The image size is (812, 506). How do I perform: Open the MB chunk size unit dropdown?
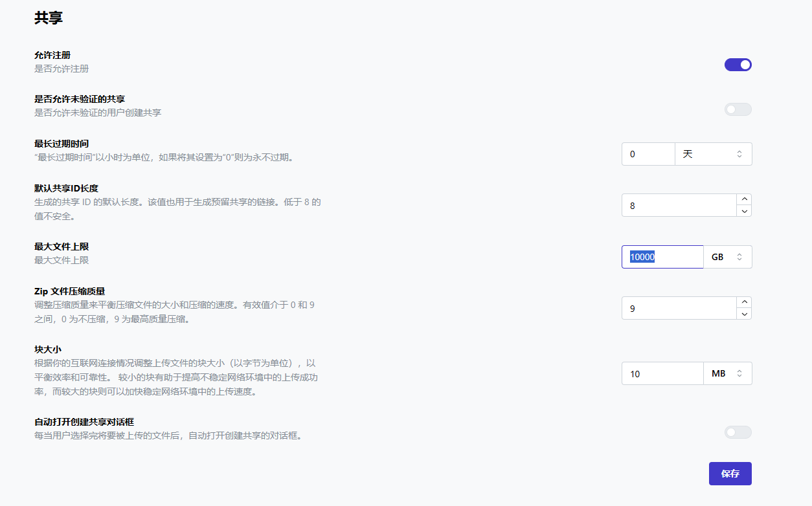coord(727,373)
